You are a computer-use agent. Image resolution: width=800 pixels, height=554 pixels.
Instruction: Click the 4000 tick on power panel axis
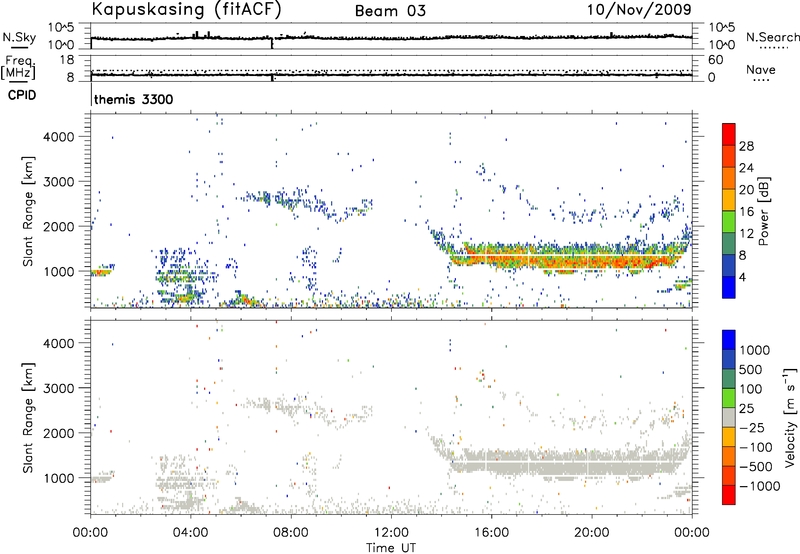tap(58, 137)
